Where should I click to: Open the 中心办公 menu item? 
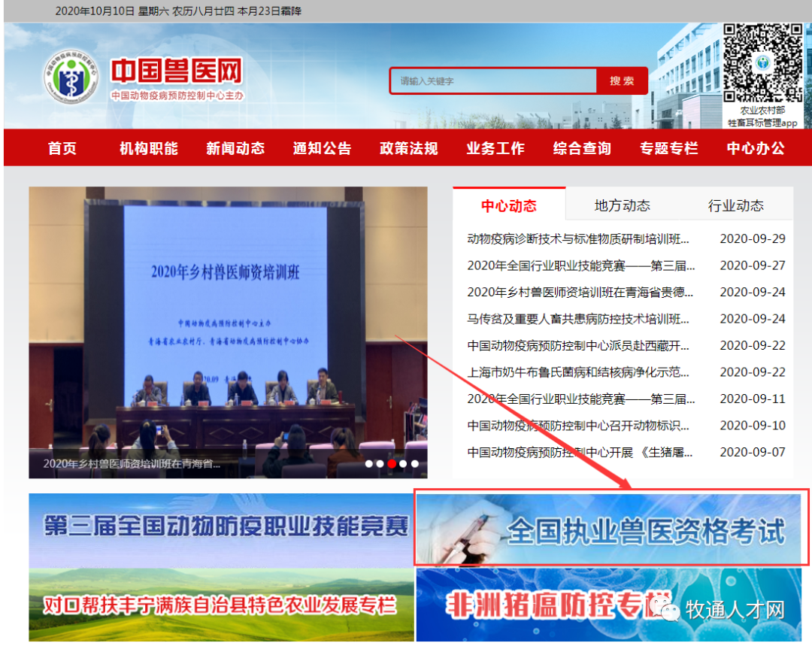(x=756, y=148)
